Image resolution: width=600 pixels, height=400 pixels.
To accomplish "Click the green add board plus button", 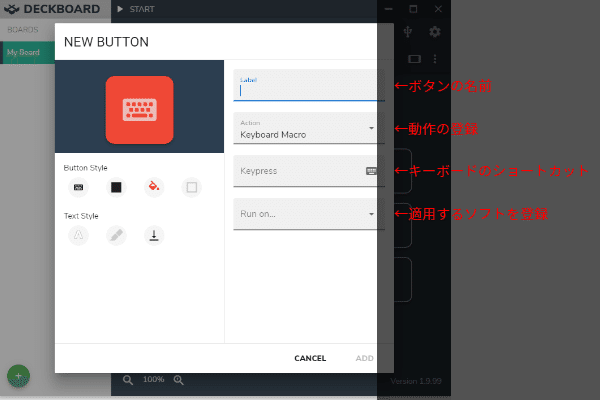I will pos(18,376).
